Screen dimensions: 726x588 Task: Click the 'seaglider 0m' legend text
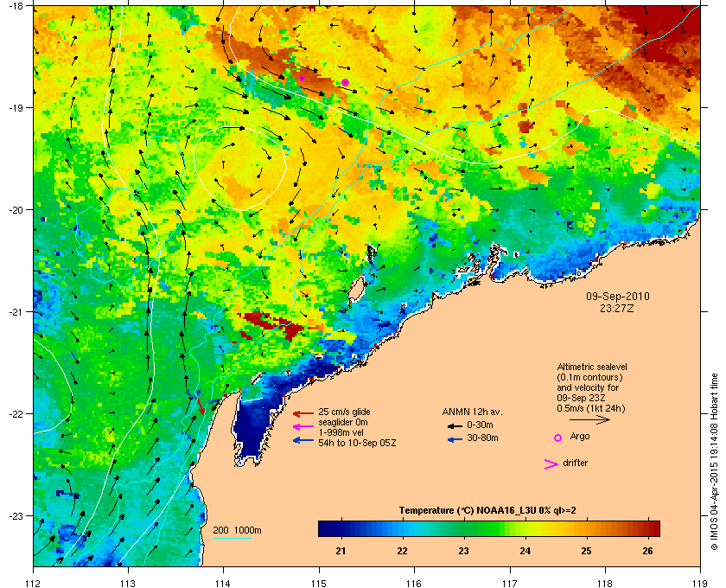342,423
